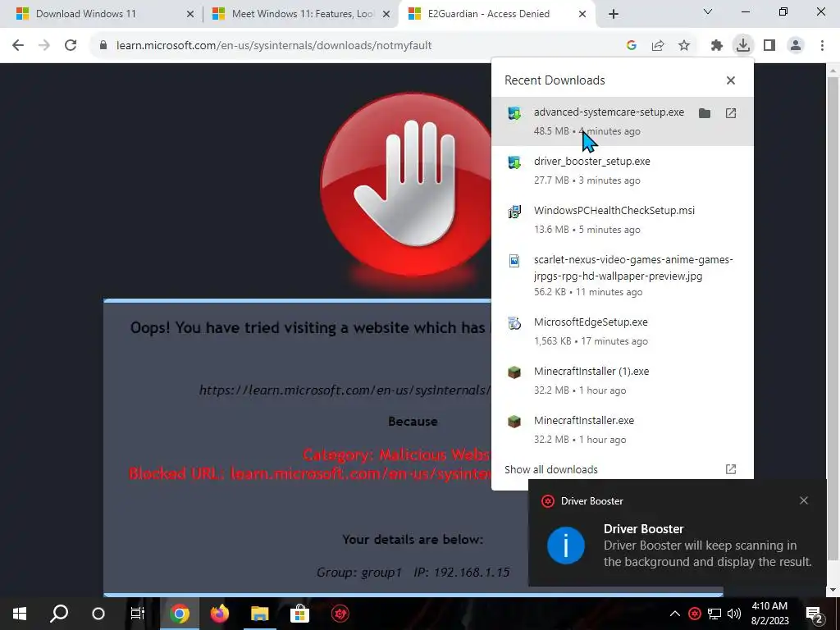Open driver_booster_setup.exe download
Viewport: 840px width, 630px height.
(623, 171)
